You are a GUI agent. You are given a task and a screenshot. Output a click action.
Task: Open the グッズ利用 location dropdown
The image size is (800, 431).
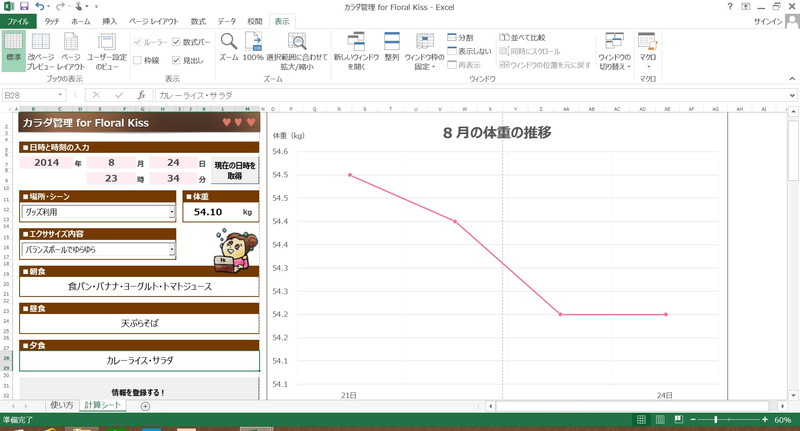coord(172,212)
